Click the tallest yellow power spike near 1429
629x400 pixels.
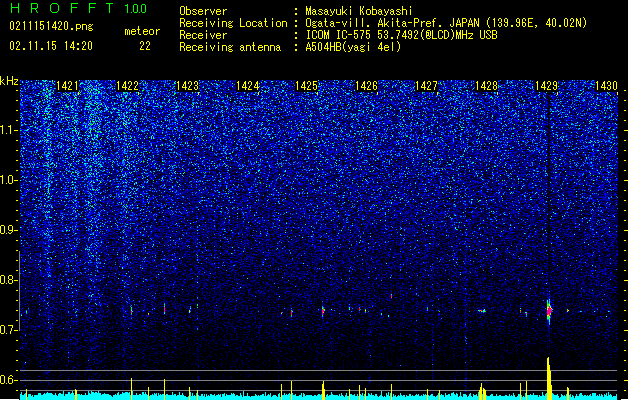tap(549, 378)
